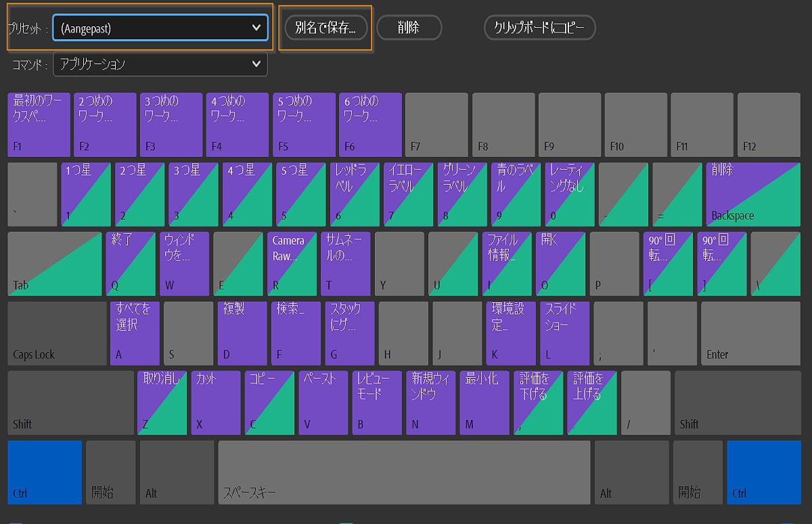Select the unassigned F7 key

click(x=437, y=125)
